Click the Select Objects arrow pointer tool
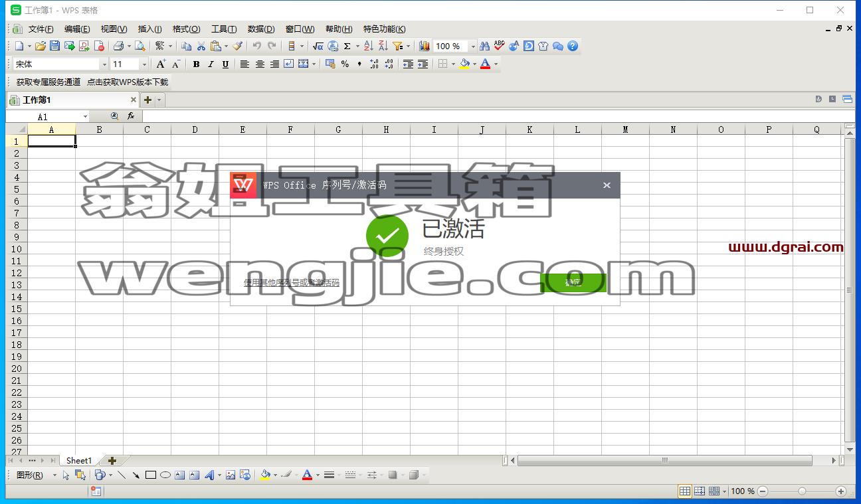Image resolution: width=861 pixels, height=504 pixels. pos(66,475)
